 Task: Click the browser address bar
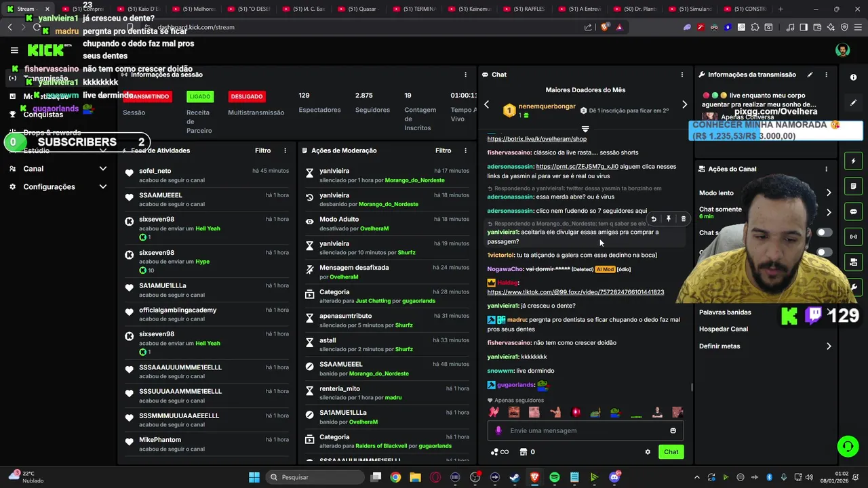[x=366, y=27]
